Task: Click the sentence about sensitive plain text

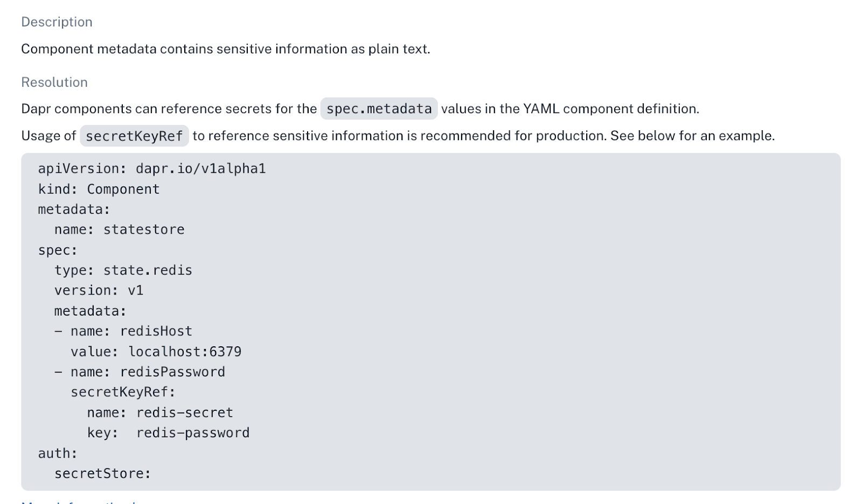Action: pyautogui.click(x=225, y=49)
